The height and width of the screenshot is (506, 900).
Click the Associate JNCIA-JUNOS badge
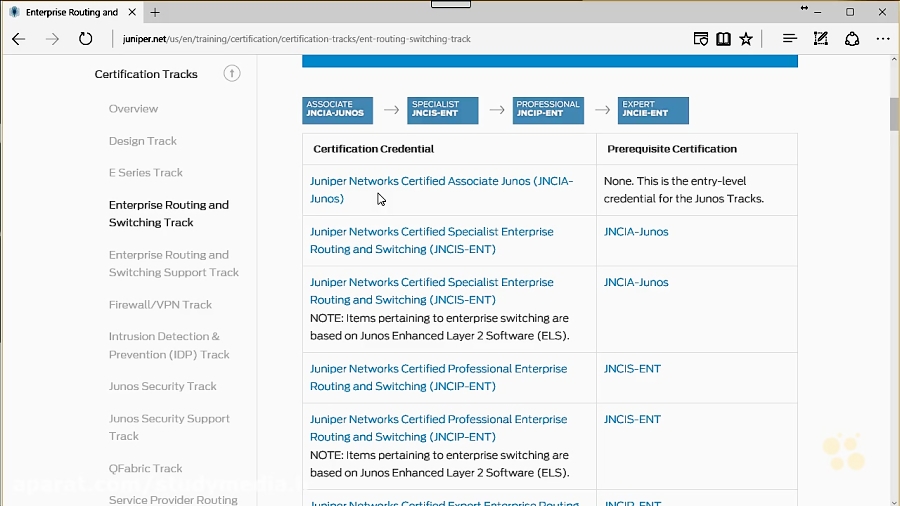pos(338,110)
